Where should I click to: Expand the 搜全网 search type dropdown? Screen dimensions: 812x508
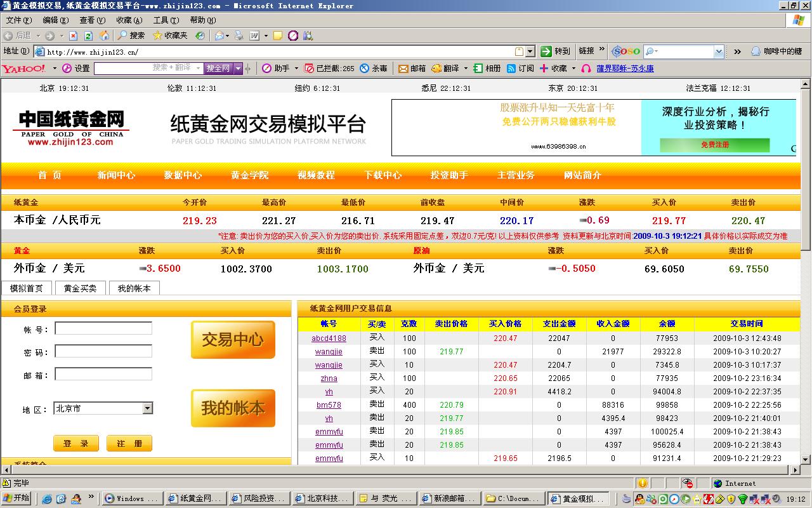click(239, 68)
